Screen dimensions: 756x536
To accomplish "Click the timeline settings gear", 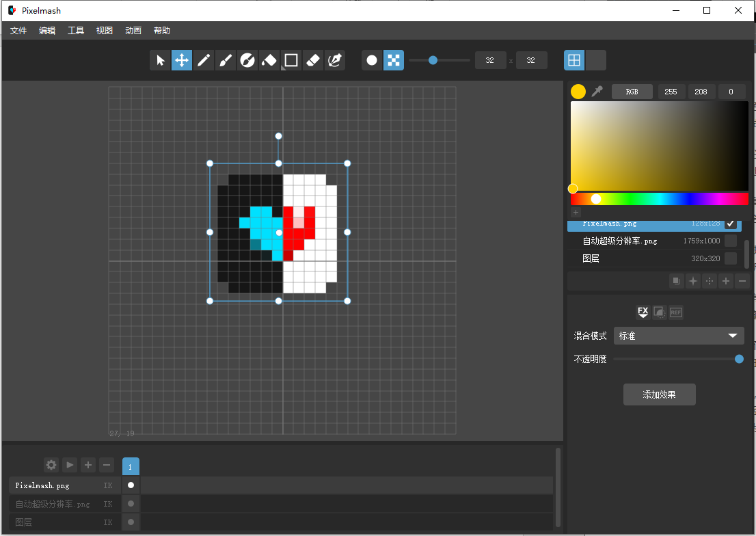I will pos(51,465).
